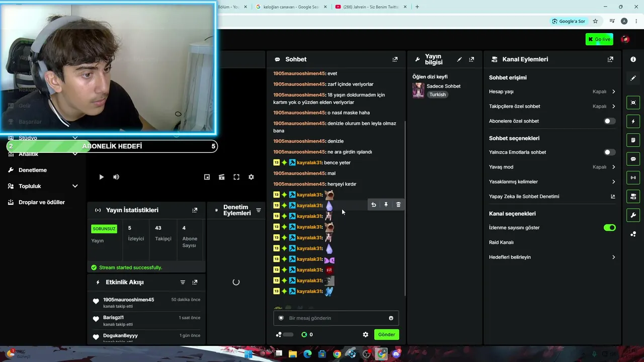Open profile avatar next to Go live
The height and width of the screenshot is (362, 644).
pos(625,39)
